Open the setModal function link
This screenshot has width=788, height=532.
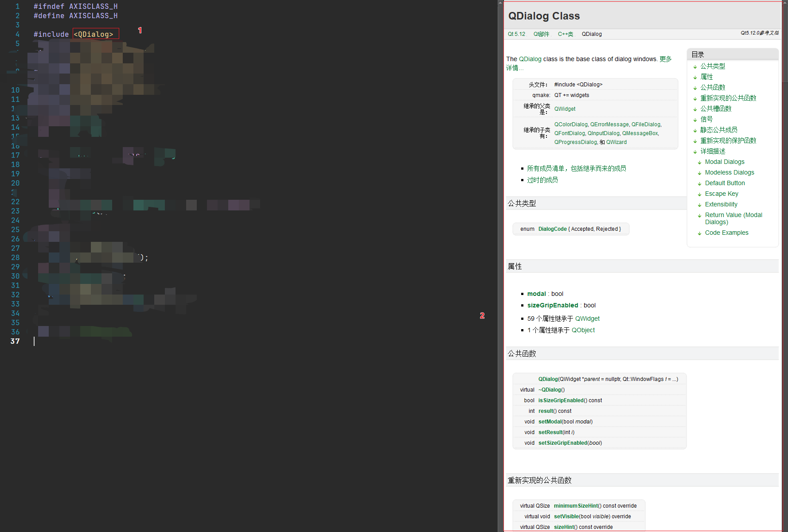[x=550, y=422]
